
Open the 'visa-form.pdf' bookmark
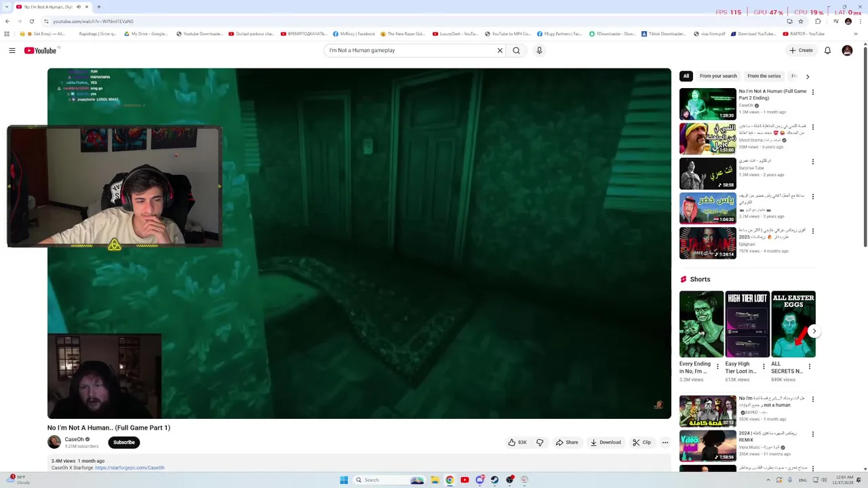709,34
